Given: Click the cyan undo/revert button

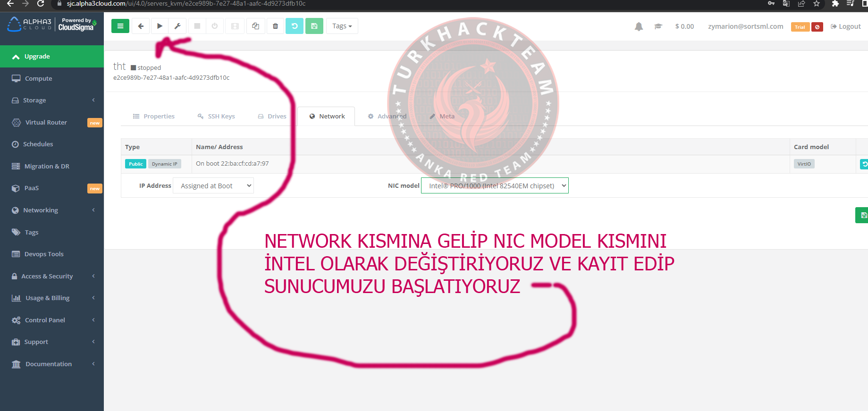Looking at the screenshot, I should [x=295, y=26].
